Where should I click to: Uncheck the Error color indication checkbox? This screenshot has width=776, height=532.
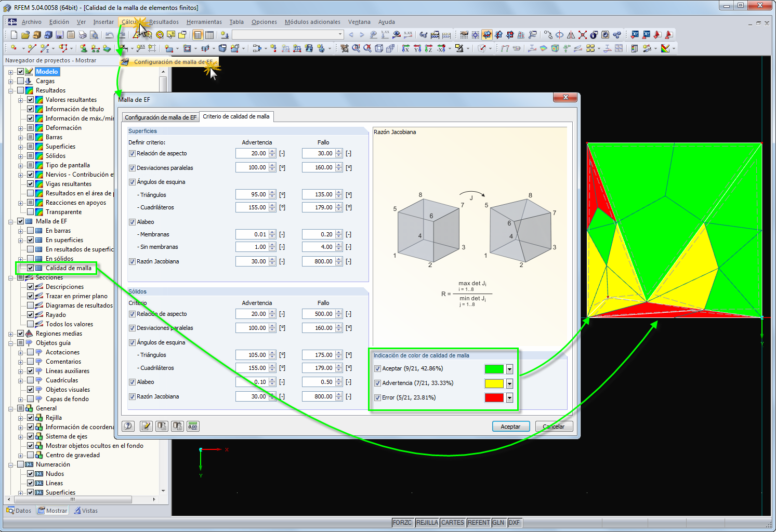point(377,397)
